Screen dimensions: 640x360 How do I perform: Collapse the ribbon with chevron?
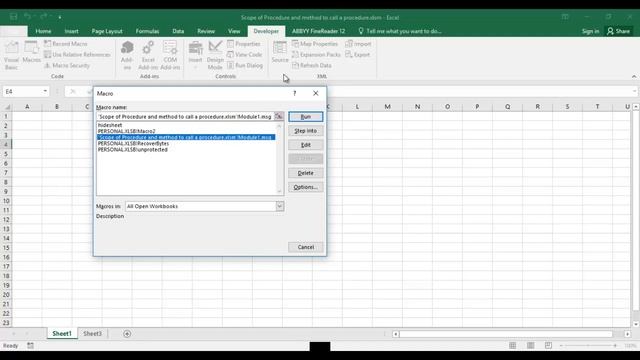(634, 76)
